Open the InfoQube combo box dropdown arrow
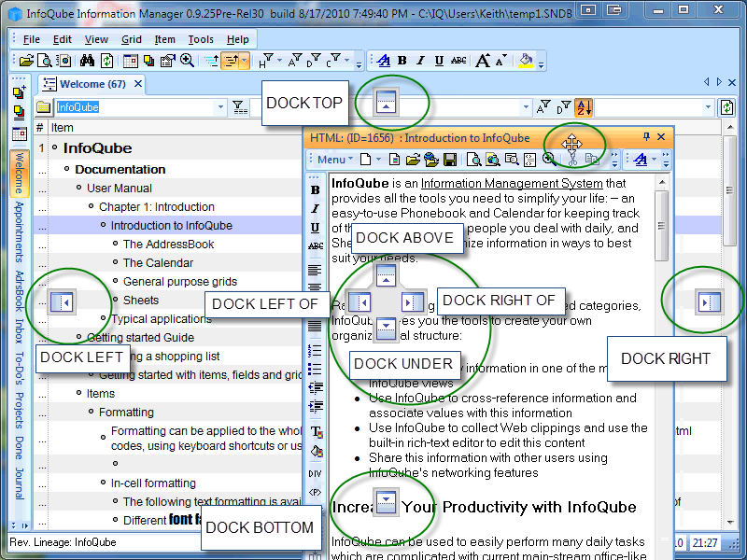This screenshot has height=560, width=747. pos(220,107)
